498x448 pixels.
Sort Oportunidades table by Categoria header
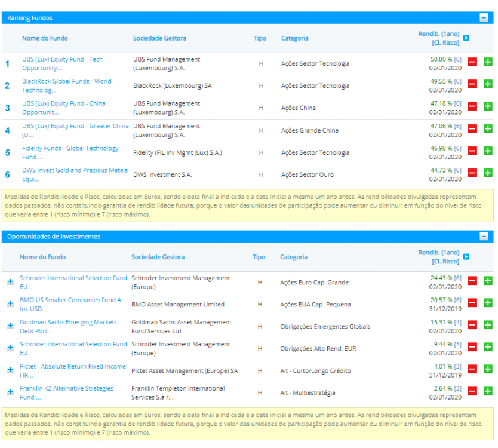[x=294, y=257]
